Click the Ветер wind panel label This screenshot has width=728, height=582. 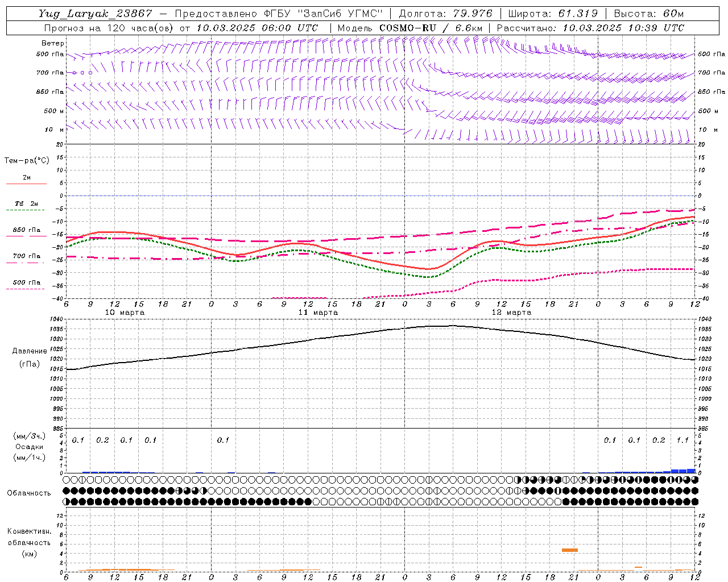point(53,43)
